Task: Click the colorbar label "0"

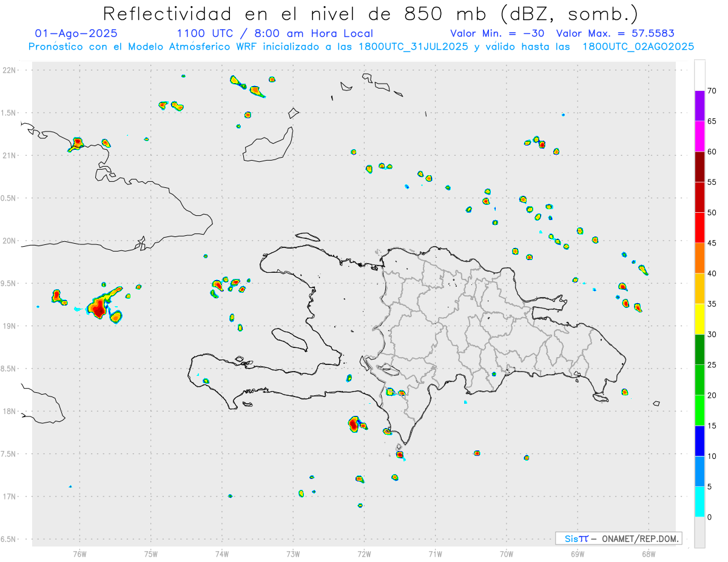Action: (709, 517)
